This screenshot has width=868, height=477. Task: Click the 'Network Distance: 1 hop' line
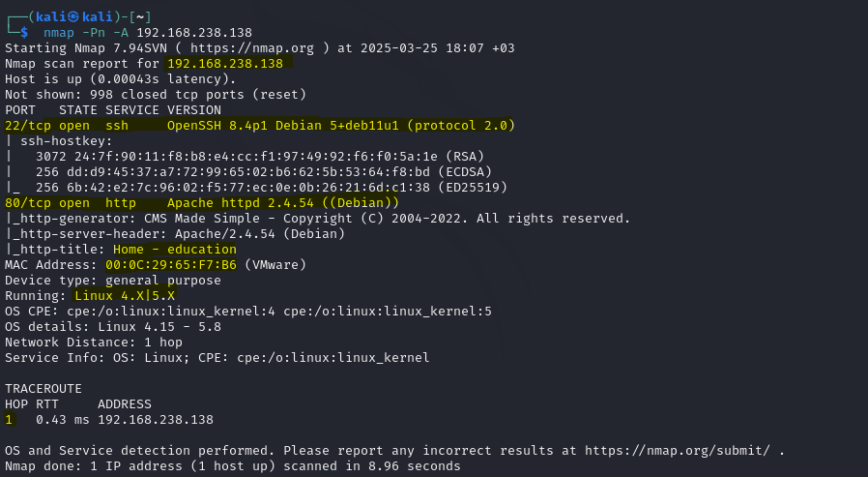click(x=94, y=343)
